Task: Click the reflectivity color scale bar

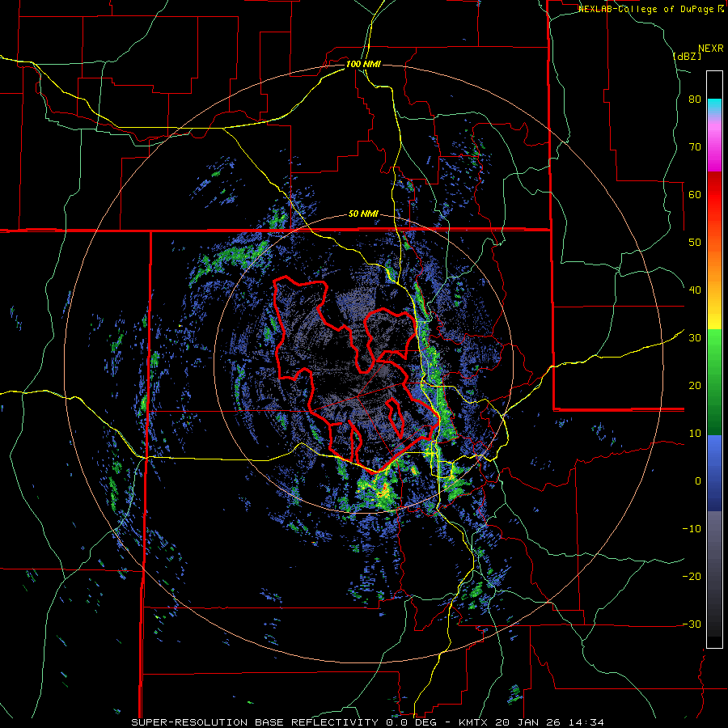Action: (x=714, y=359)
